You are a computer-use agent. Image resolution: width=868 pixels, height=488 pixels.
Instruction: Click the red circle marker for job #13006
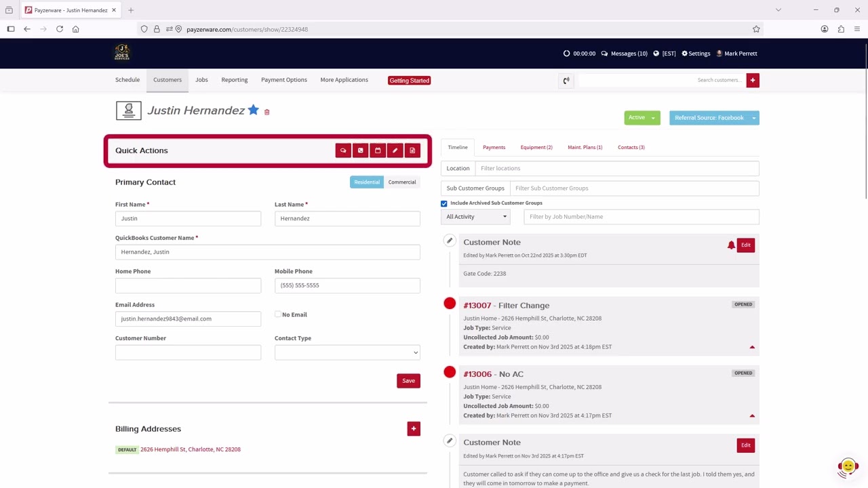450,372
